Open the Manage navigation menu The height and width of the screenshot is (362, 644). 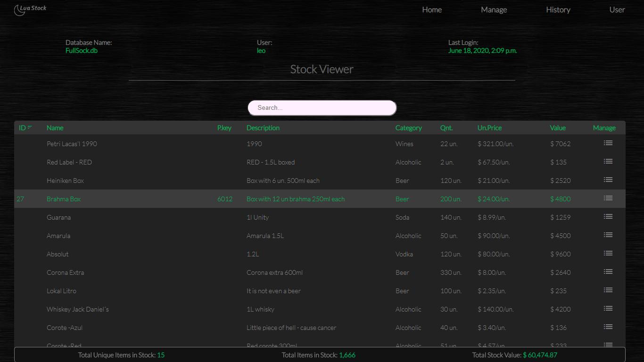coord(494,10)
